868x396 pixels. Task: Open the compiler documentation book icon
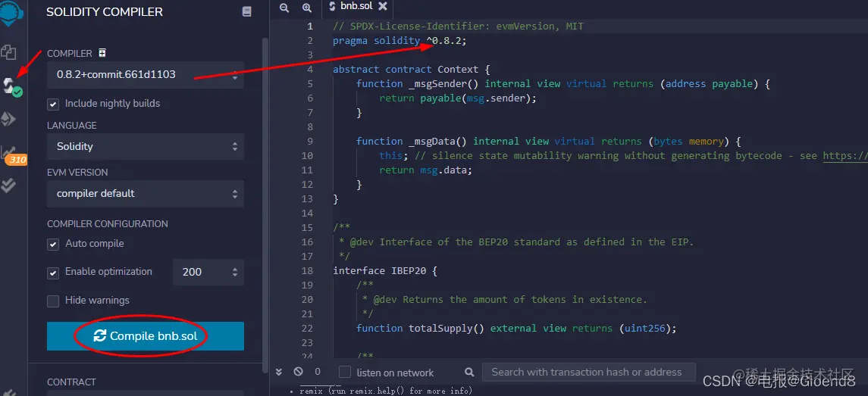pyautogui.click(x=247, y=11)
